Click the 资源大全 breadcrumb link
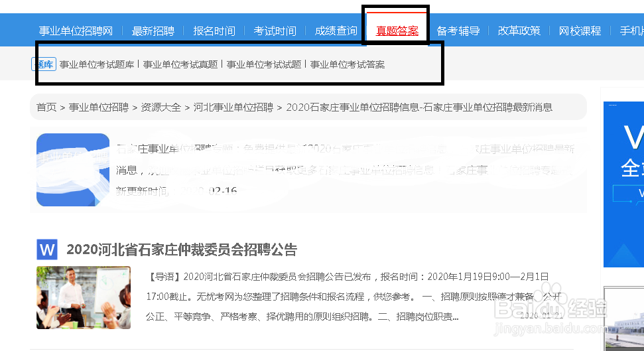The height and width of the screenshot is (351, 644). tap(161, 107)
